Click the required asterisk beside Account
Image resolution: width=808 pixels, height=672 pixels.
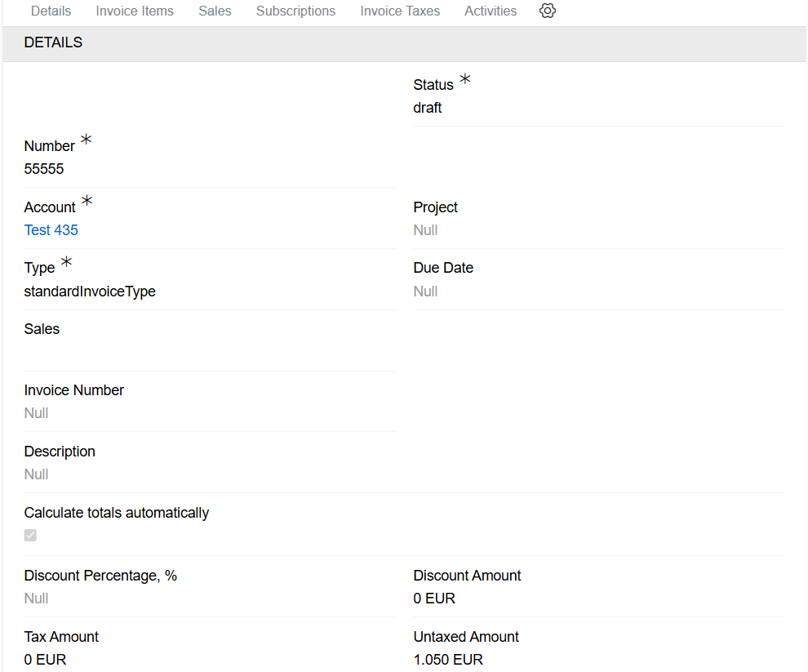pyautogui.click(x=87, y=200)
